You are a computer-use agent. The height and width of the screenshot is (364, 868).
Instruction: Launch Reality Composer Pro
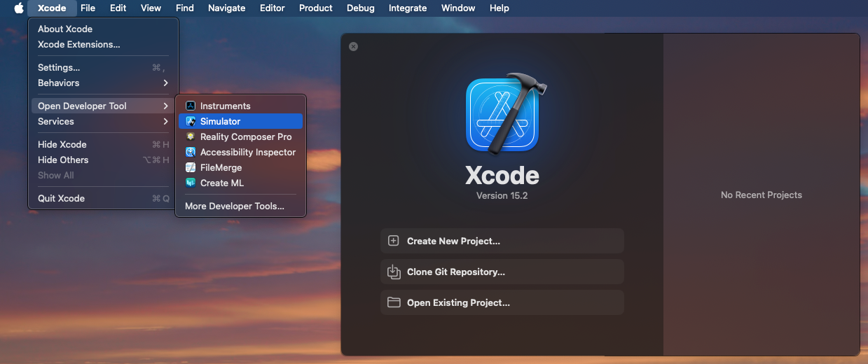point(240,136)
